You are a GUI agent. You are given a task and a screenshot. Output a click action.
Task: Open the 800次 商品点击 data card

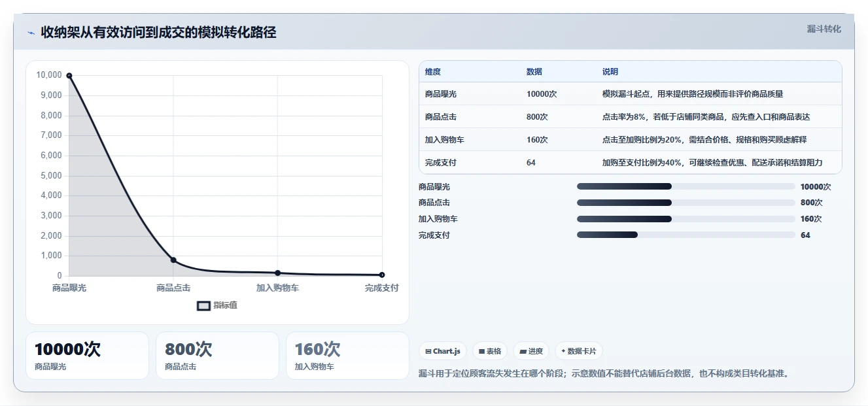coord(217,356)
